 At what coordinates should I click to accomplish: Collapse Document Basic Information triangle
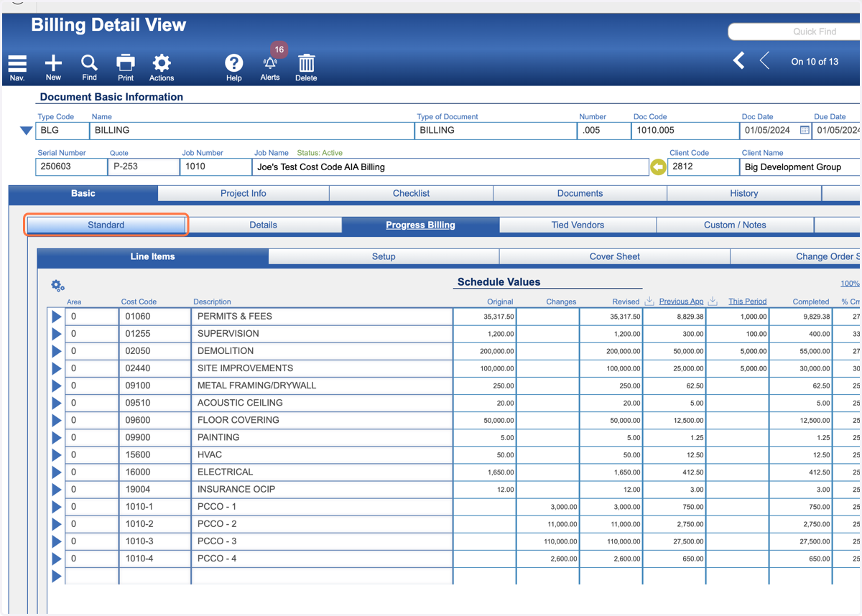tap(26, 131)
